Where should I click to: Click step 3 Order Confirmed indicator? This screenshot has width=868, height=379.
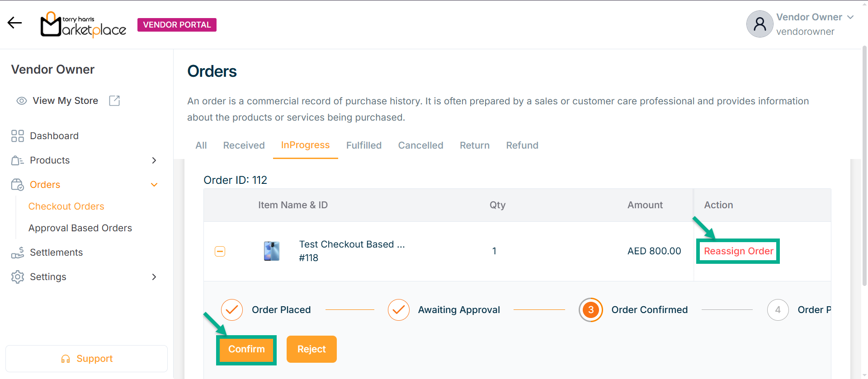[590, 310]
